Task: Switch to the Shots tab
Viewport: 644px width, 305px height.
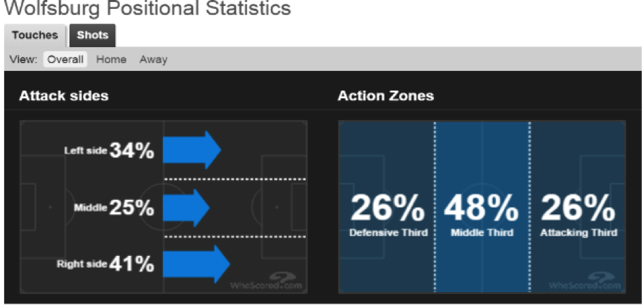Action: click(92, 35)
